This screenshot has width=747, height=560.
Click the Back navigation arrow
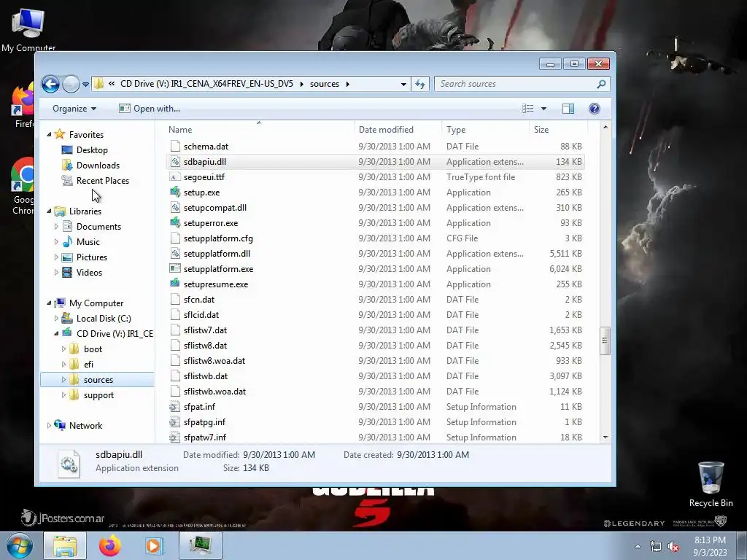50,85
